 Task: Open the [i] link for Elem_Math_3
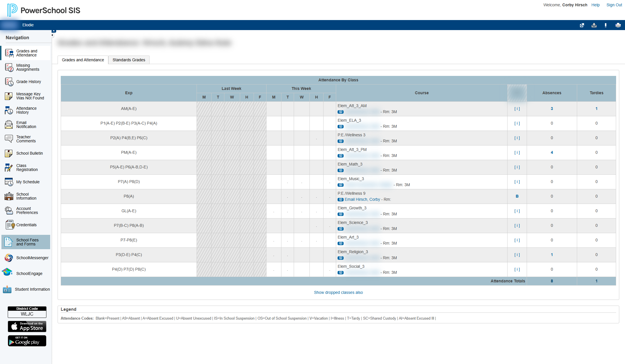517,167
